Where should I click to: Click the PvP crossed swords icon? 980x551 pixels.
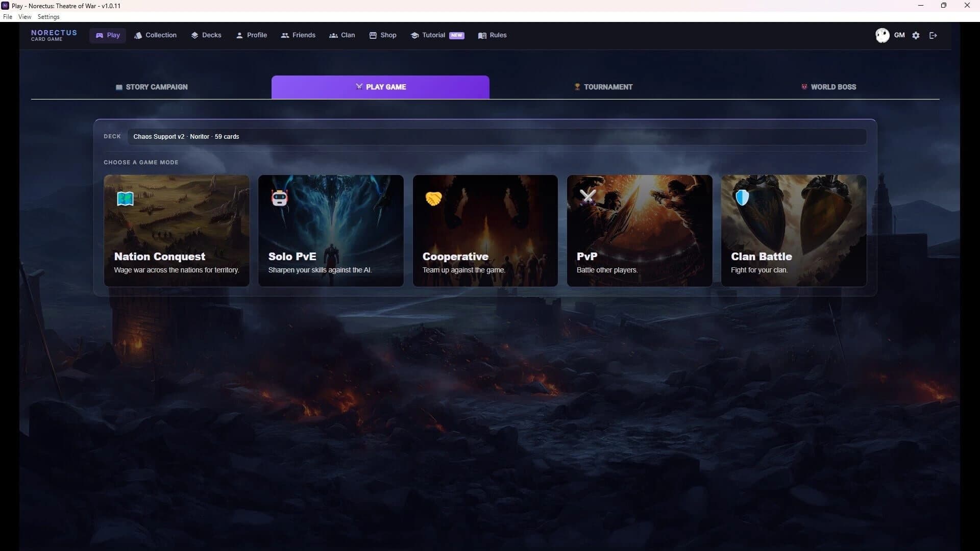(x=588, y=196)
